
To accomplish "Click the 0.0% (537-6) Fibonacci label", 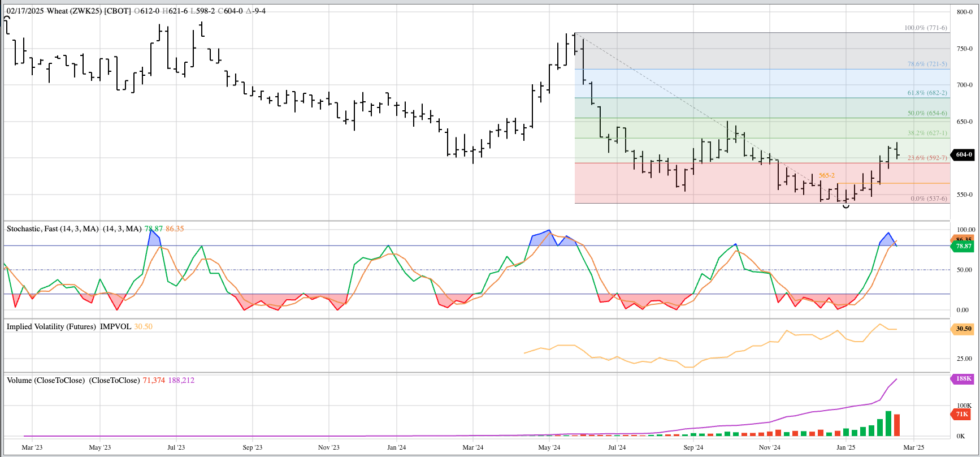I will 929,199.
